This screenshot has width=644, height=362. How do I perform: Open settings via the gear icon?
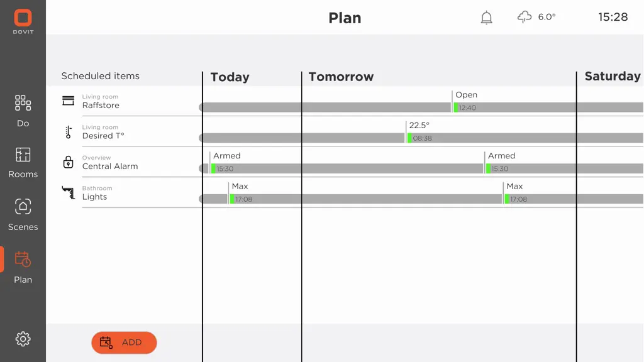(x=23, y=339)
